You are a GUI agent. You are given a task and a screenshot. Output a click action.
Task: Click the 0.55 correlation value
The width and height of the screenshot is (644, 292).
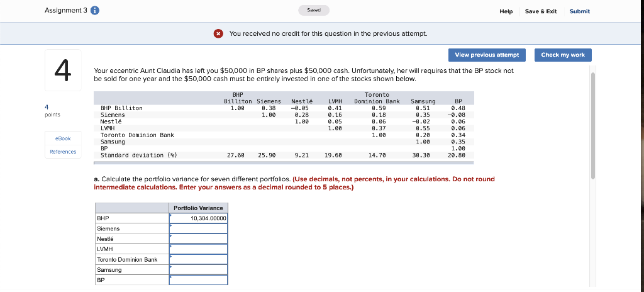423,128
